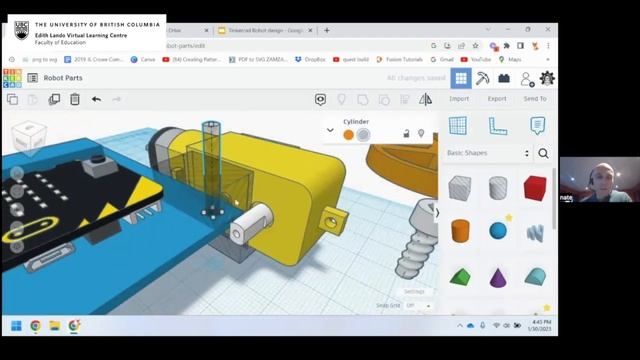Viewport: 640px width, 360px height.
Task: Open the designs list icon beside Robot Parts
Action: coord(33,78)
